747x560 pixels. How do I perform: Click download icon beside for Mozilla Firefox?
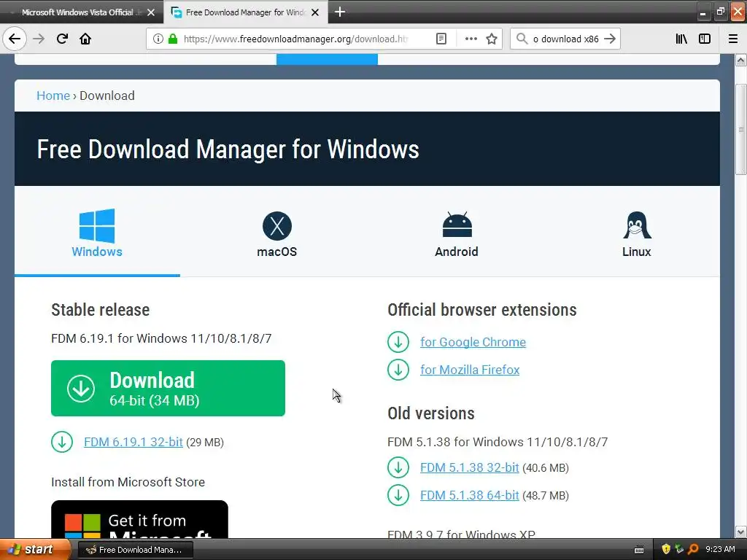point(398,370)
